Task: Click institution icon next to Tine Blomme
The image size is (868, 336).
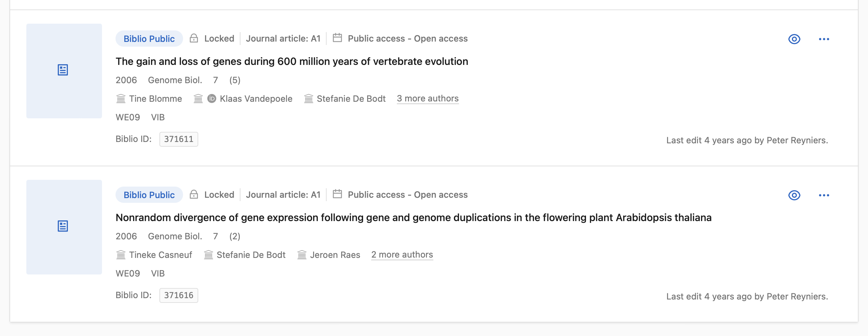Action: tap(121, 99)
